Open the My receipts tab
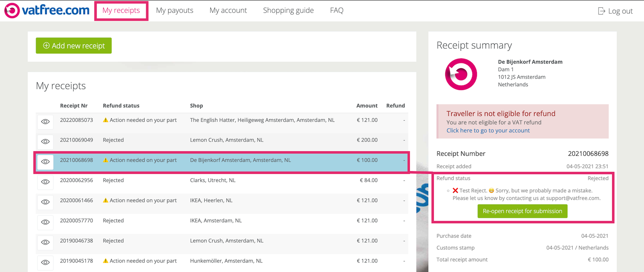Viewport: 644px width, 272px height. click(121, 11)
